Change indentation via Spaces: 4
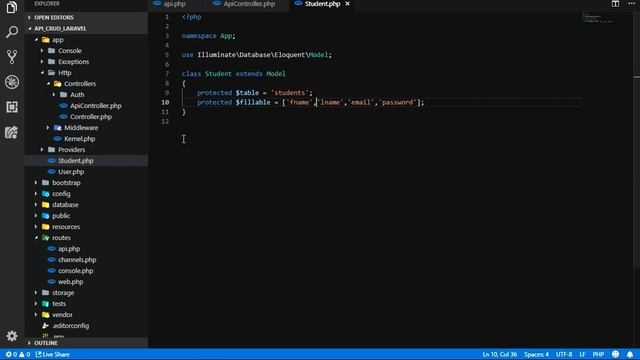The height and width of the screenshot is (360, 640). (536, 354)
